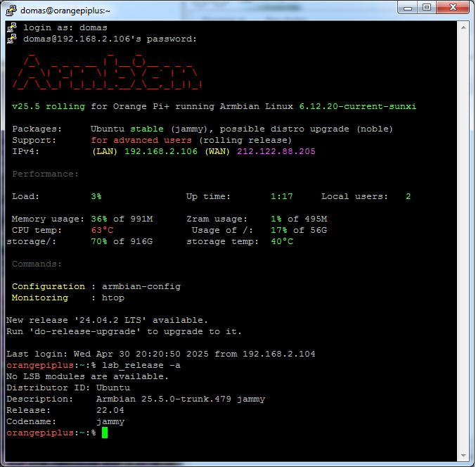Viewport: 476px width, 467px height.
Task: Click the green 'stable' packages word
Action: click(147, 129)
